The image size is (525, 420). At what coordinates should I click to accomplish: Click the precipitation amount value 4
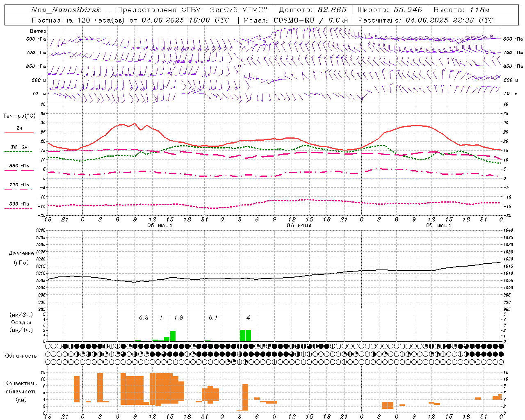click(x=248, y=318)
